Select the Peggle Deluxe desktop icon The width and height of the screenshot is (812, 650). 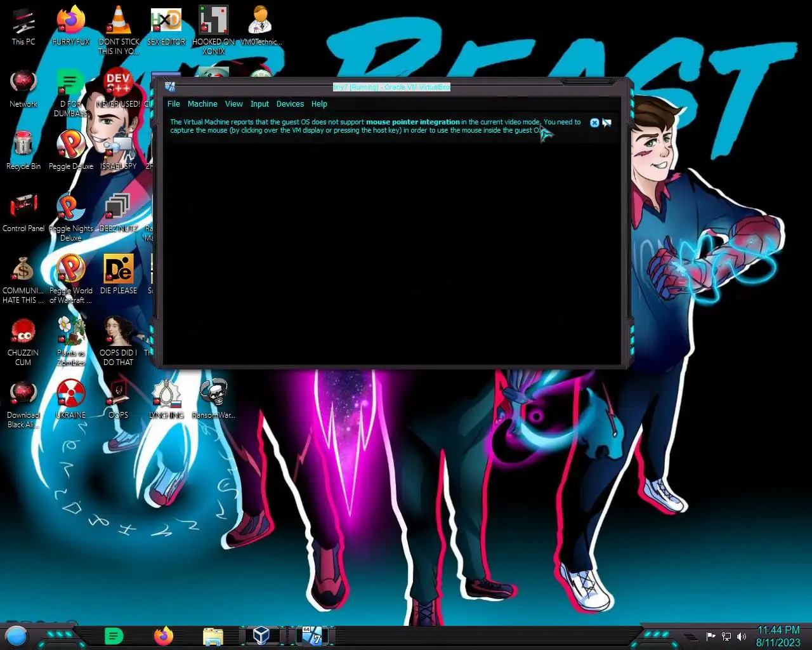pos(71,151)
